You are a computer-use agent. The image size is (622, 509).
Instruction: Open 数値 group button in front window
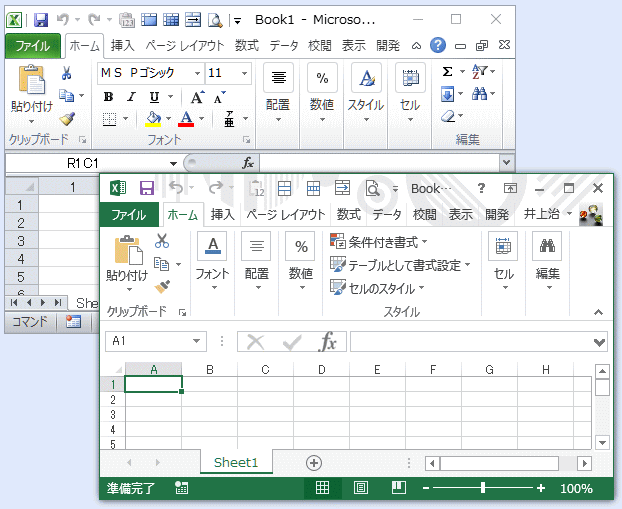tap(301, 261)
